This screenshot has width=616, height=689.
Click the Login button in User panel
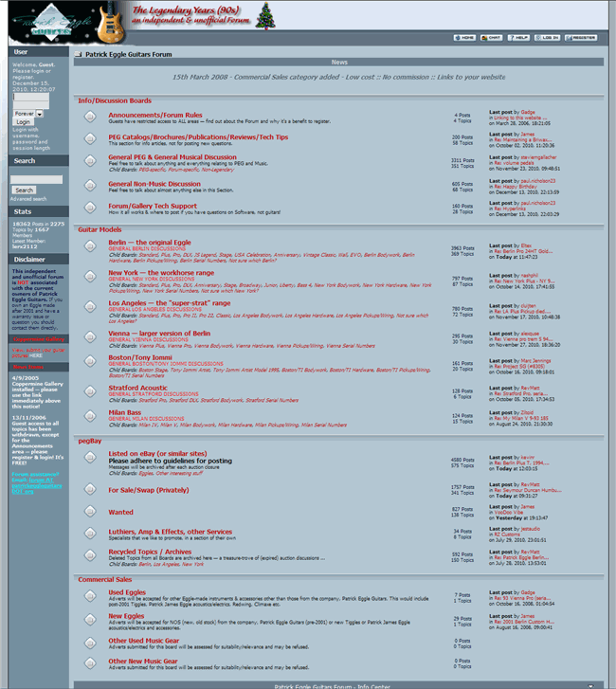[23, 121]
